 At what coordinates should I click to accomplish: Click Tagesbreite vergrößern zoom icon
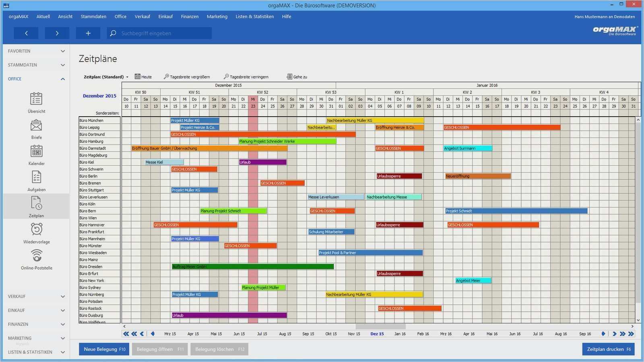click(x=187, y=77)
